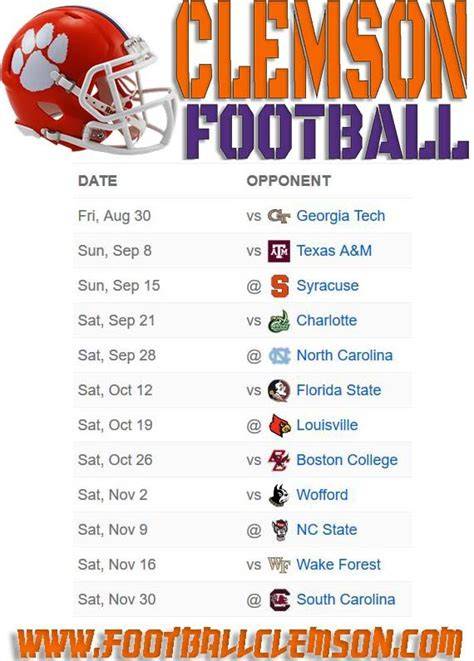Click the Boston College link
The image size is (474, 661).
click(347, 460)
